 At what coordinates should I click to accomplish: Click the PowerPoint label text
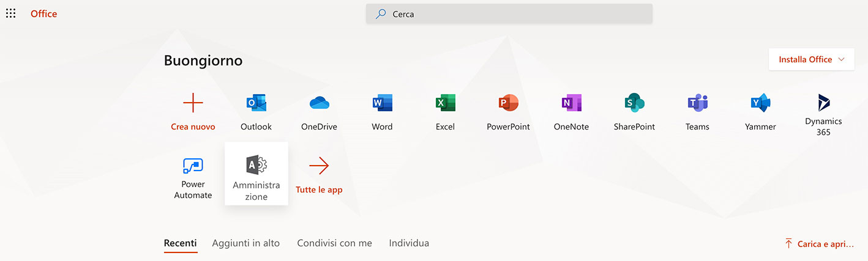508,127
